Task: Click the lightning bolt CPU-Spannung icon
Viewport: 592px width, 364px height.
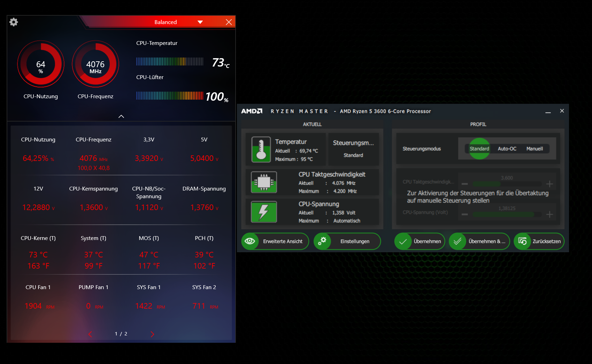Action: click(264, 212)
